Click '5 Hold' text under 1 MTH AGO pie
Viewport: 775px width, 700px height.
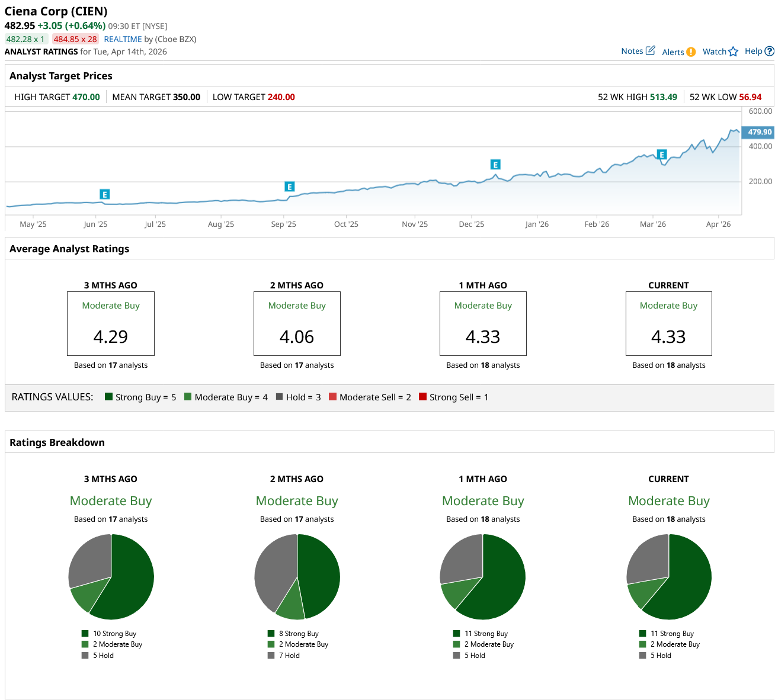tap(475, 656)
